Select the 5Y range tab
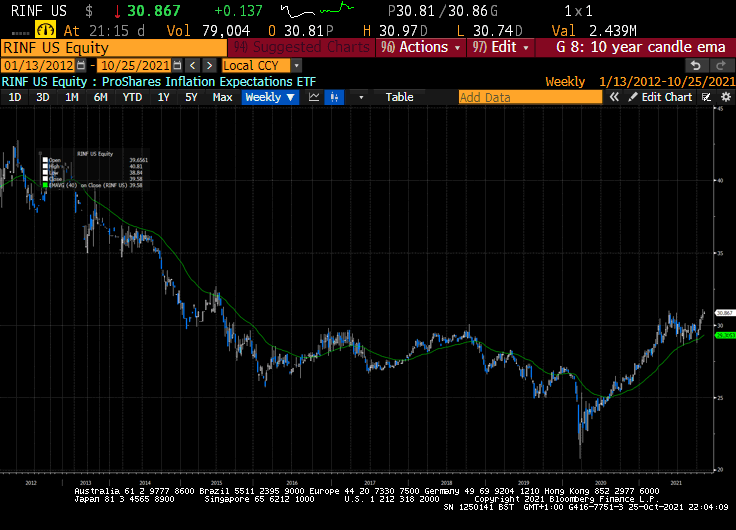This screenshot has width=736, height=530. tap(191, 97)
